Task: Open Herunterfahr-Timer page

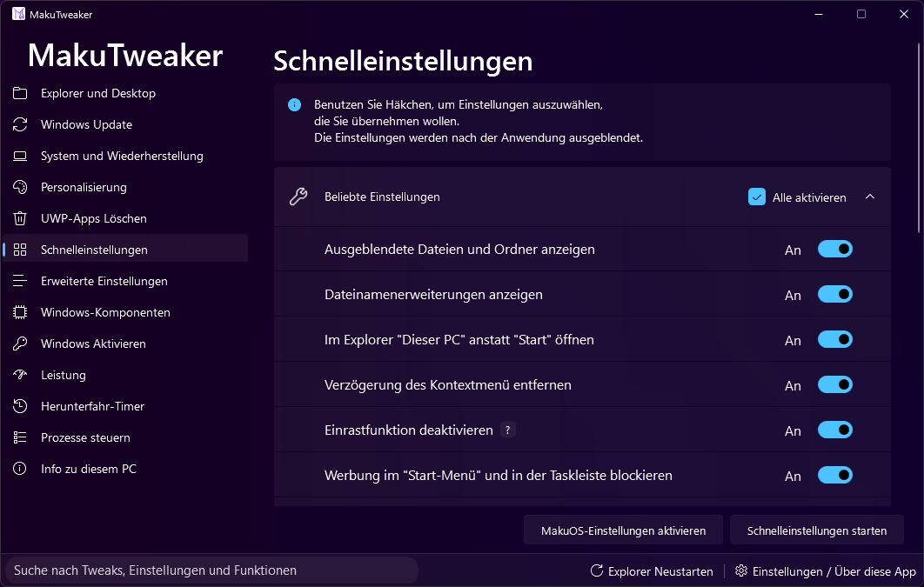Action: (125, 406)
